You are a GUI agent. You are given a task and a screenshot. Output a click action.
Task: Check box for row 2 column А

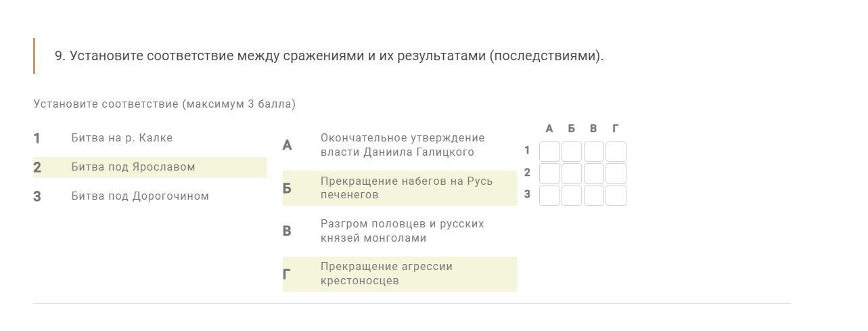point(549,173)
